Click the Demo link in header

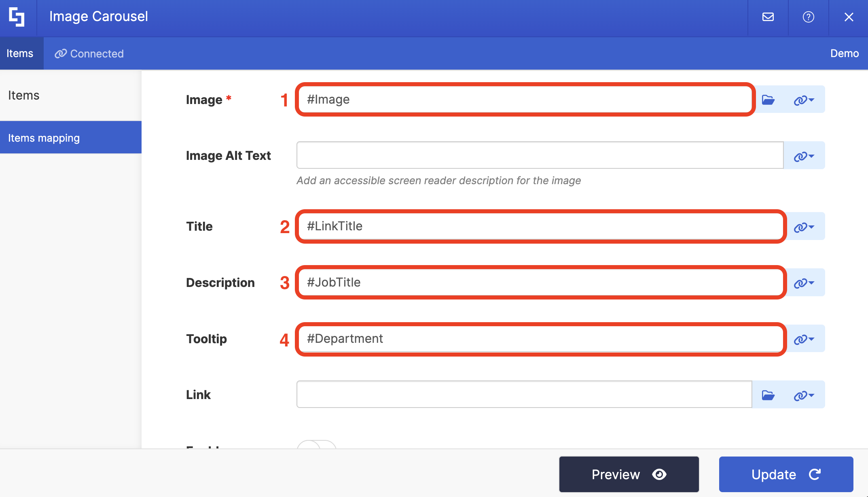click(x=844, y=53)
